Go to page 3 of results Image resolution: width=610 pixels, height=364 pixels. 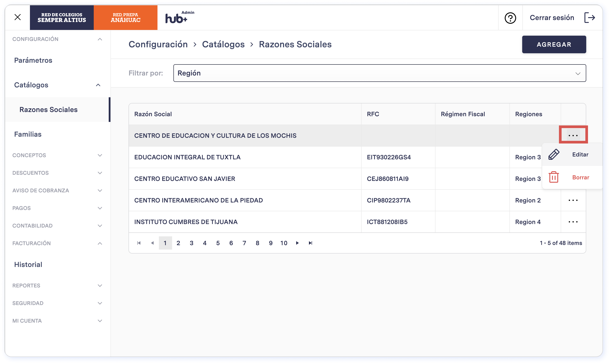coord(191,243)
